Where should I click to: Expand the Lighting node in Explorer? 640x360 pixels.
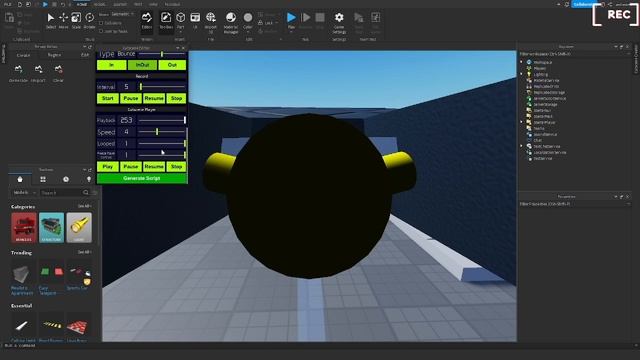522,74
